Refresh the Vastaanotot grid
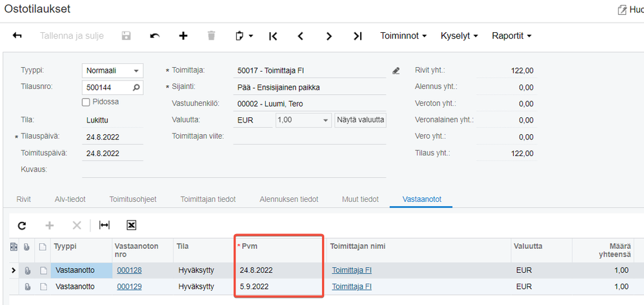The image size is (644, 305). click(22, 225)
